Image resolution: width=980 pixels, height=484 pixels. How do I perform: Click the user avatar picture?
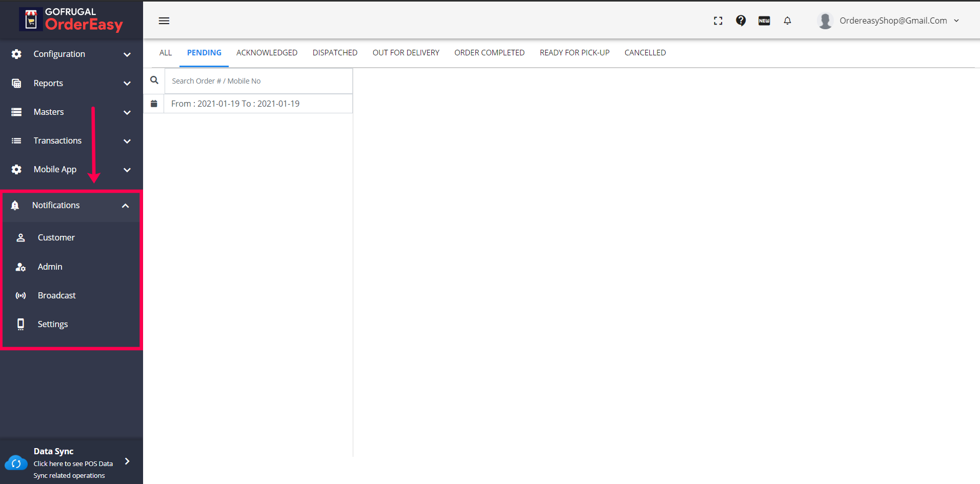[825, 21]
